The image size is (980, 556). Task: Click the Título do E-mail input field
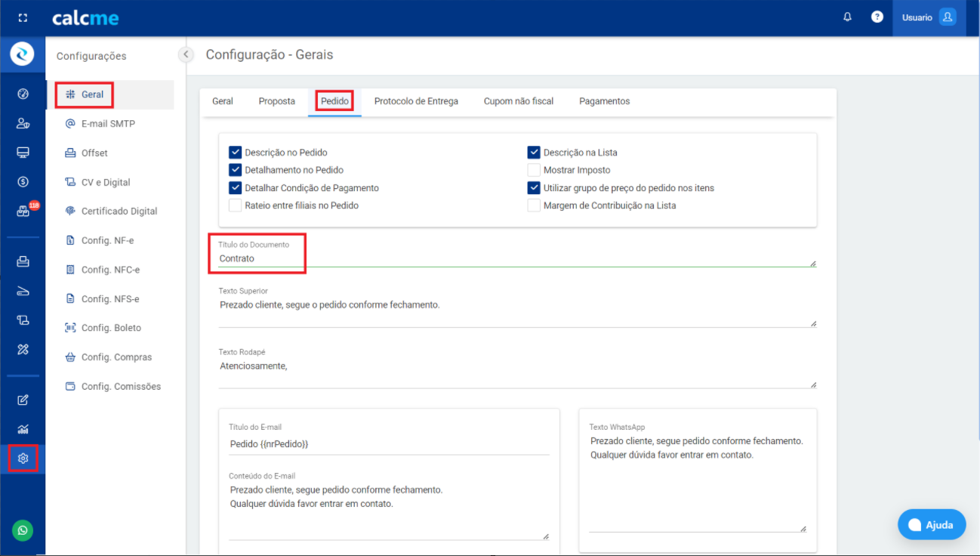tap(388, 444)
